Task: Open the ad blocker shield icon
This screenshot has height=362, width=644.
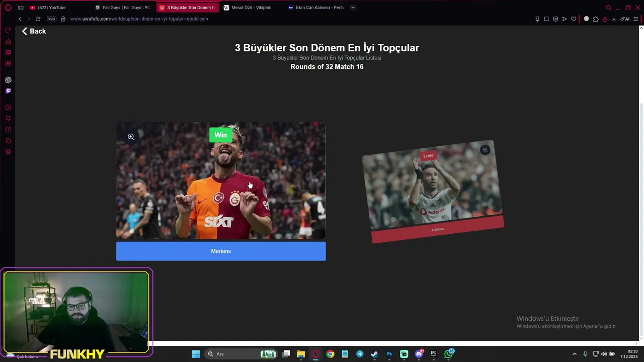Action: 555,19
